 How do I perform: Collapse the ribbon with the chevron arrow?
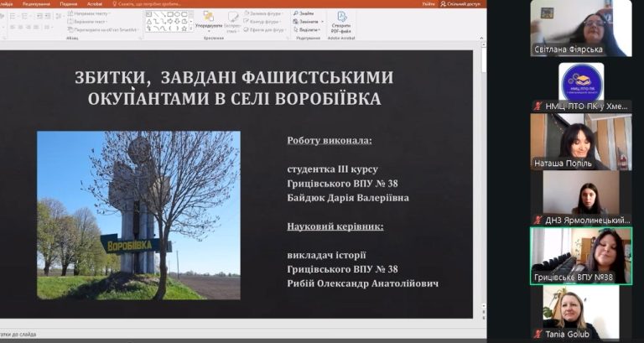pos(480,39)
